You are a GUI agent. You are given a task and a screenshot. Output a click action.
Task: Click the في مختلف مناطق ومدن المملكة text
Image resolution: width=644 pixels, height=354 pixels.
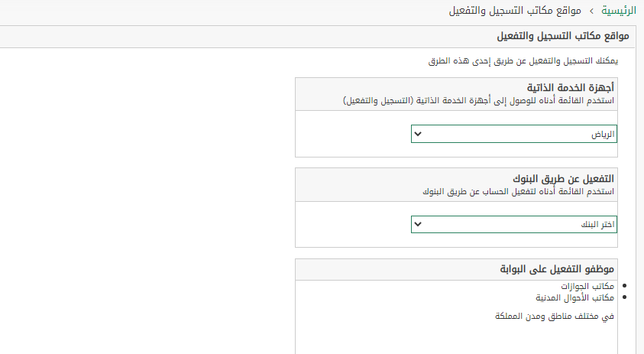555,315
